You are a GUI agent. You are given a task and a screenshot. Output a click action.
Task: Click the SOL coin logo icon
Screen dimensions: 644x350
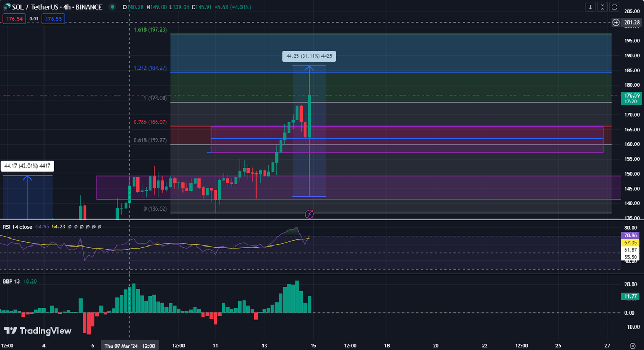[x=6, y=7]
